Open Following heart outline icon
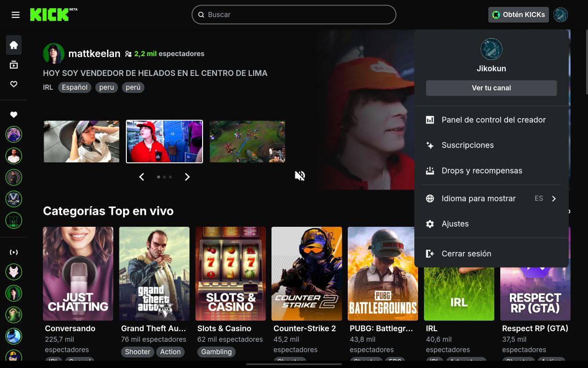This screenshot has height=368, width=588. pyautogui.click(x=14, y=84)
